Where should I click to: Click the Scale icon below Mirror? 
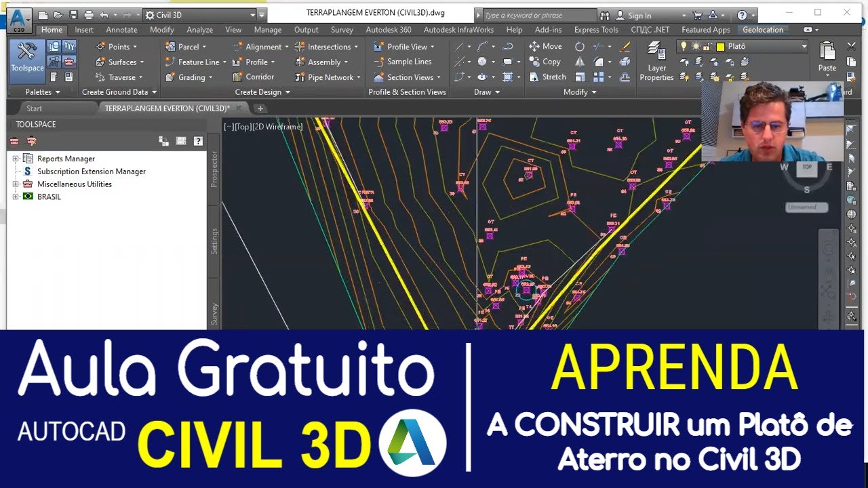580,77
